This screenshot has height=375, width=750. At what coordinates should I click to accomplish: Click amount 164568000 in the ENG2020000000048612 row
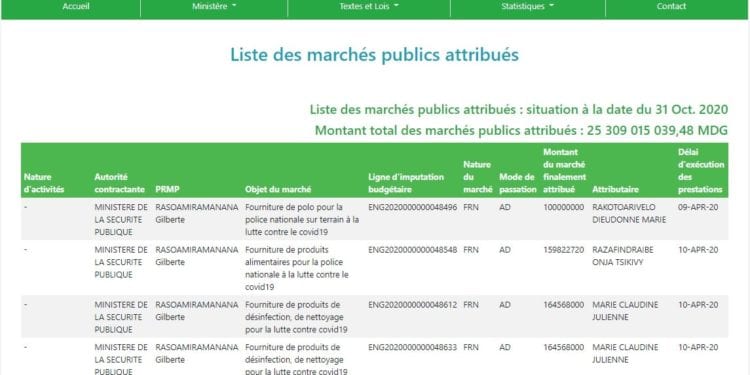coord(563,305)
